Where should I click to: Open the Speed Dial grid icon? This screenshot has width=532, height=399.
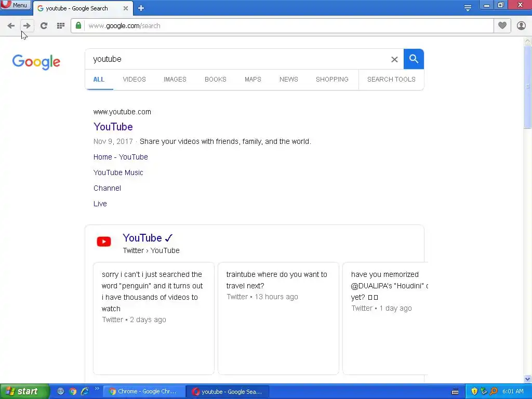pos(61,26)
